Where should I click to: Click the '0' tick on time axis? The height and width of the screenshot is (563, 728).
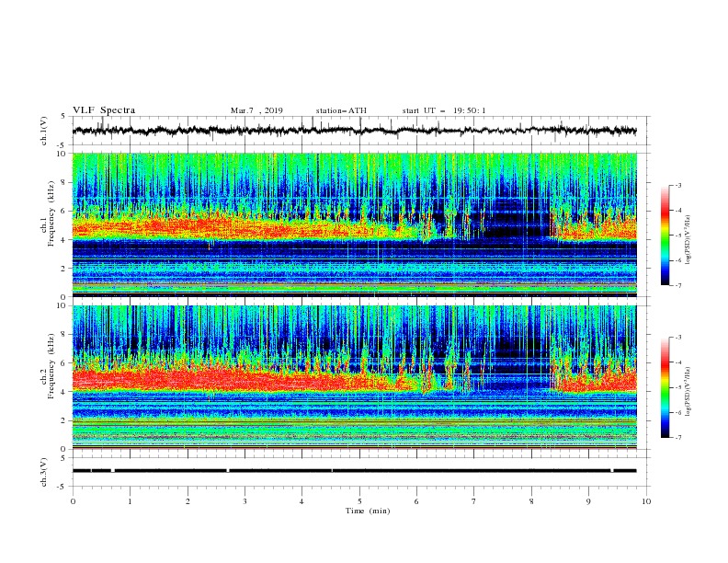click(x=73, y=501)
